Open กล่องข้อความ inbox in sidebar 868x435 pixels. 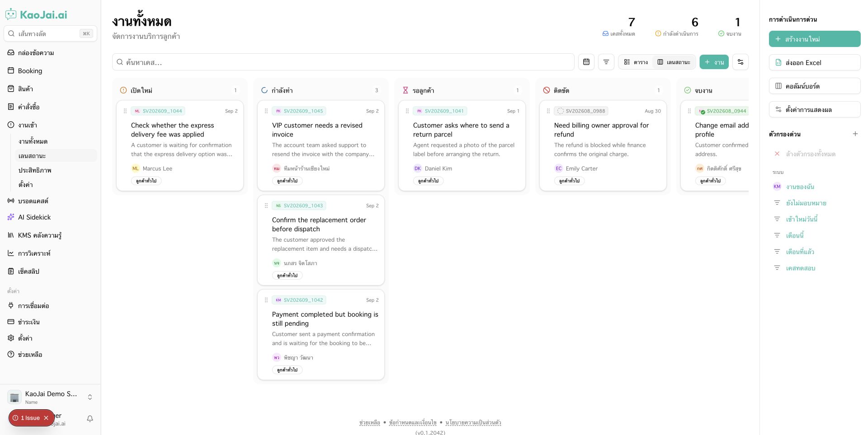[50, 53]
